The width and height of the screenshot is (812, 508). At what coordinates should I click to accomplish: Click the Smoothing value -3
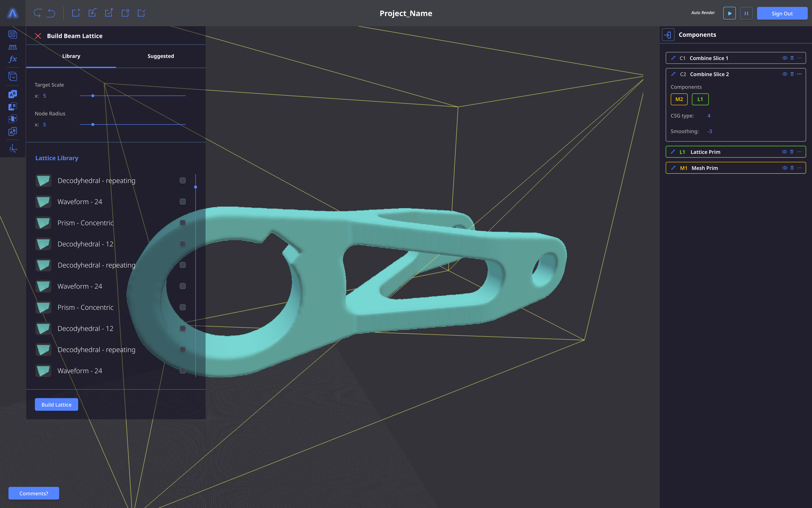click(x=710, y=131)
